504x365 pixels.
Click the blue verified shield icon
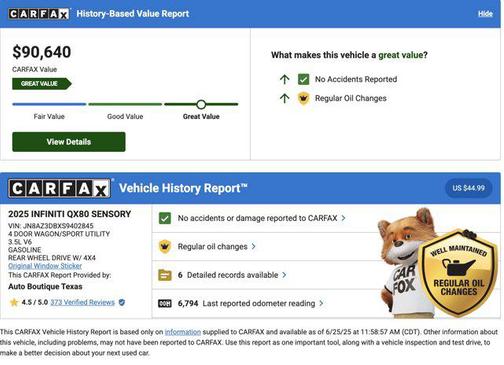point(122,302)
